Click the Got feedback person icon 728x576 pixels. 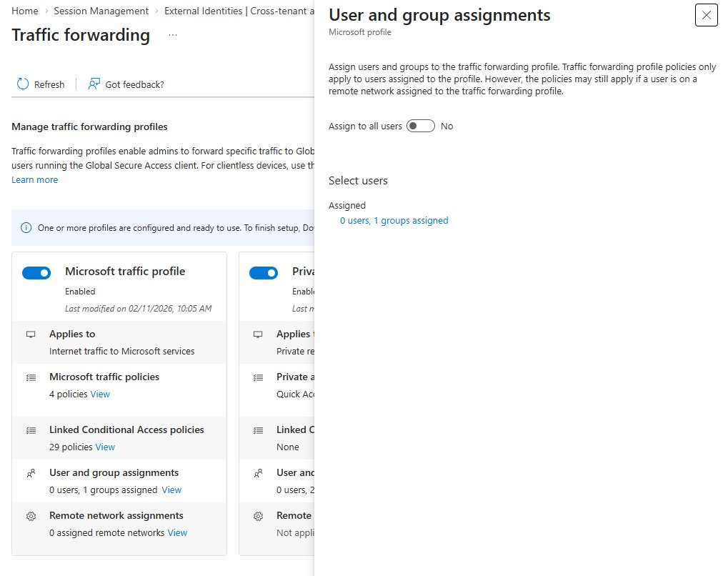(x=94, y=84)
